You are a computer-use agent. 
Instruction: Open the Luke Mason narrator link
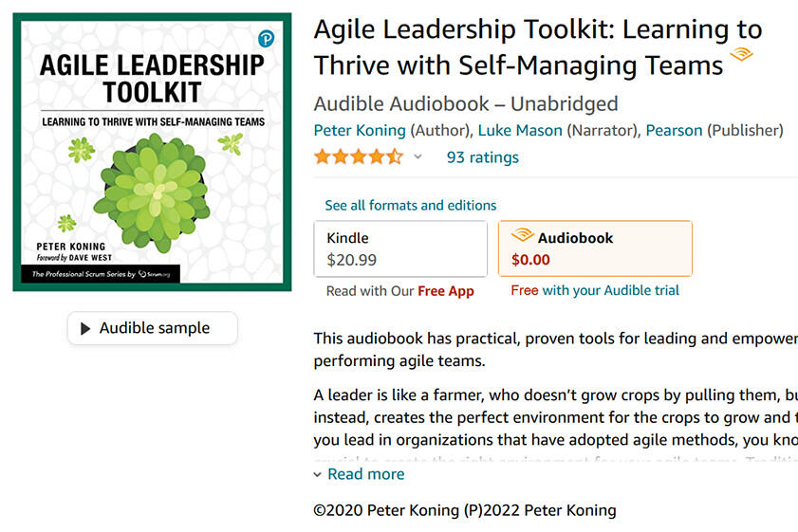520,130
